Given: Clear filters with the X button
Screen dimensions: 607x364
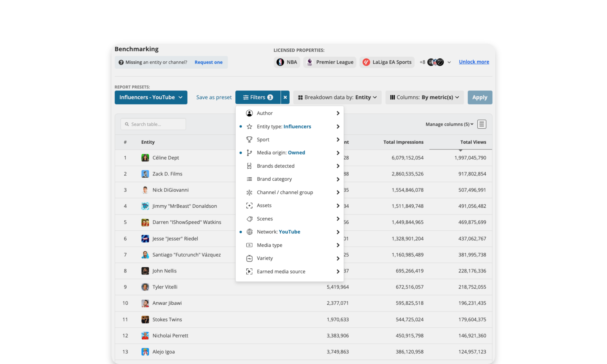Looking at the screenshot, I should point(285,97).
